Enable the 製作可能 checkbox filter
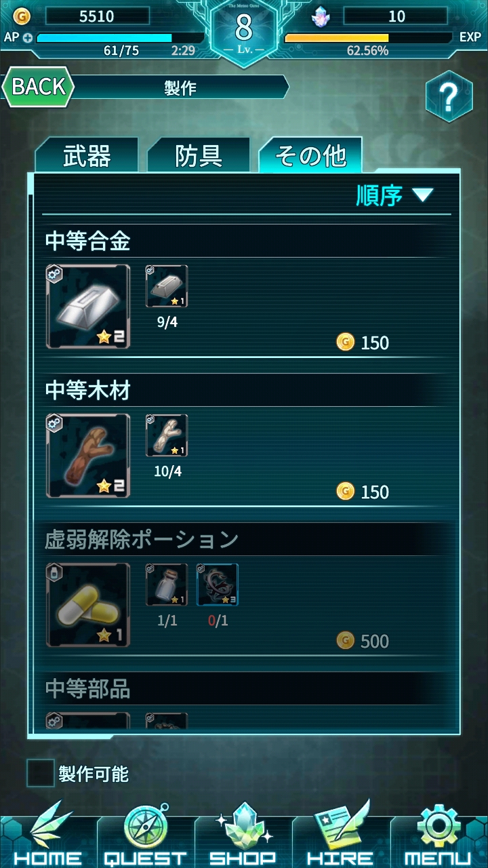 [41, 773]
